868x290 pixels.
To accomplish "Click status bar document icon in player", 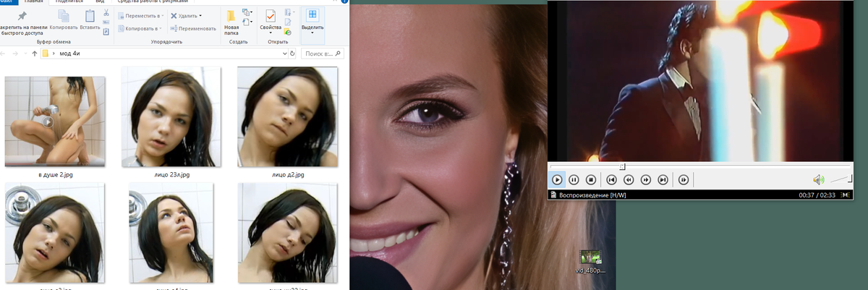I will (553, 195).
